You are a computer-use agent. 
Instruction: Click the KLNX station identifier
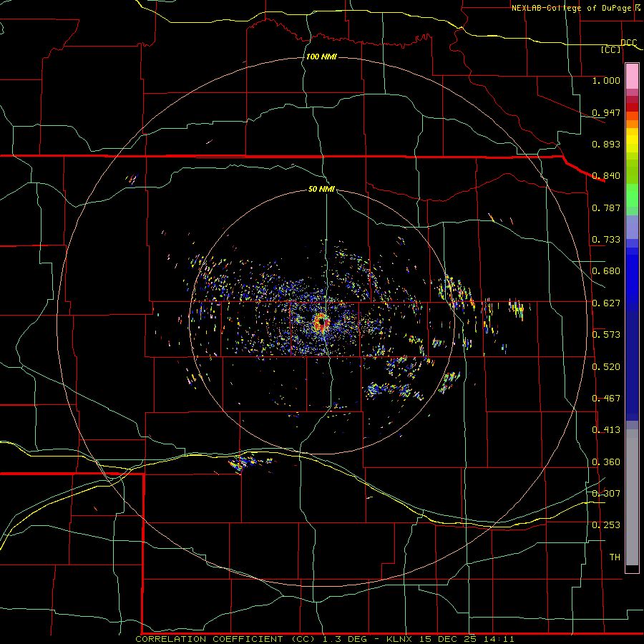coord(399,639)
